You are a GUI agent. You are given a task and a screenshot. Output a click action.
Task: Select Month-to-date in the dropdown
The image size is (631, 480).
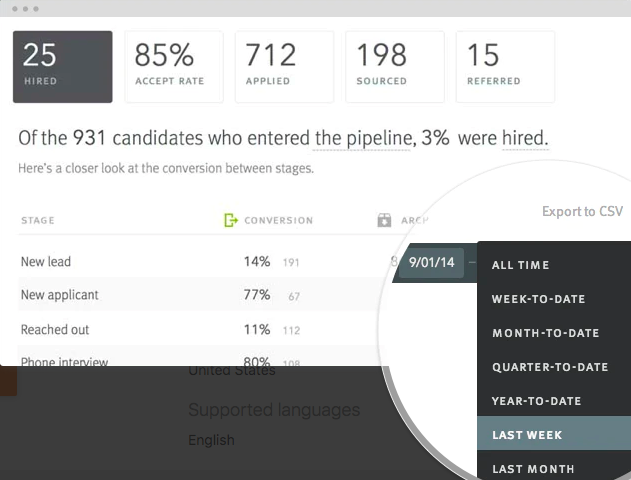pos(545,333)
